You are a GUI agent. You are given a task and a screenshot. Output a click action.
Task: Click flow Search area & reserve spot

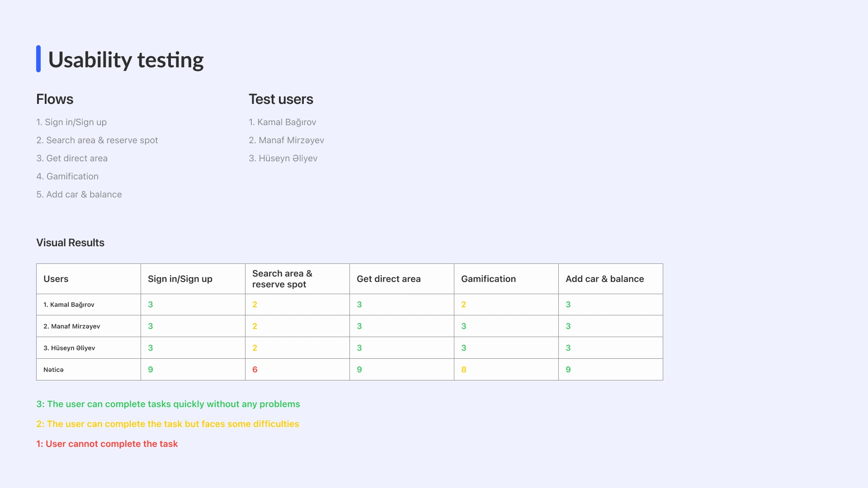tap(97, 141)
